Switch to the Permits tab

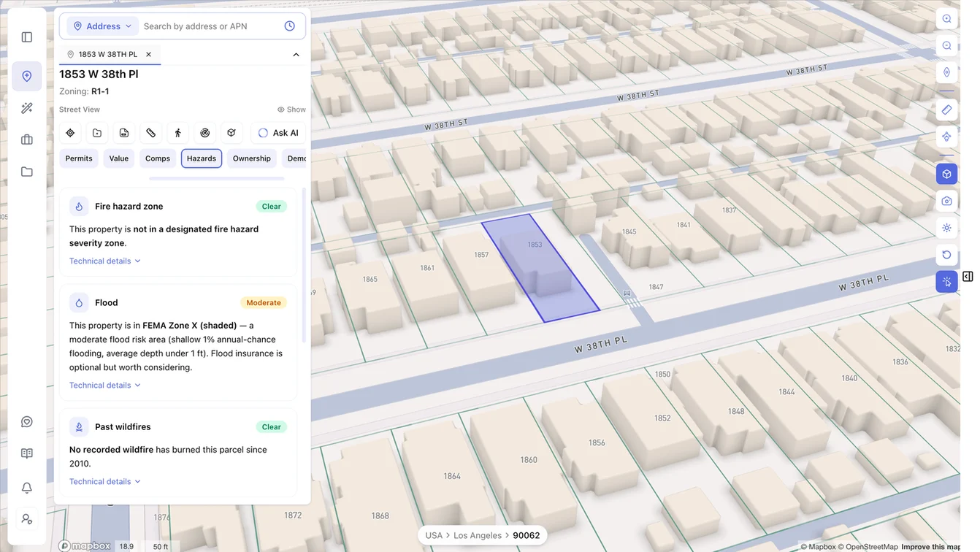79,158
